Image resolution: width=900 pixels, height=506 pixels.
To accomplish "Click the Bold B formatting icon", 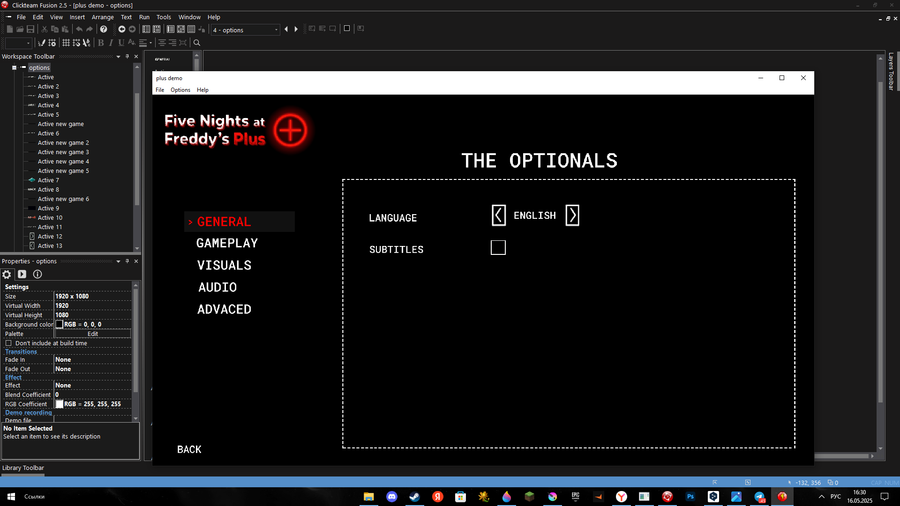I will (101, 43).
